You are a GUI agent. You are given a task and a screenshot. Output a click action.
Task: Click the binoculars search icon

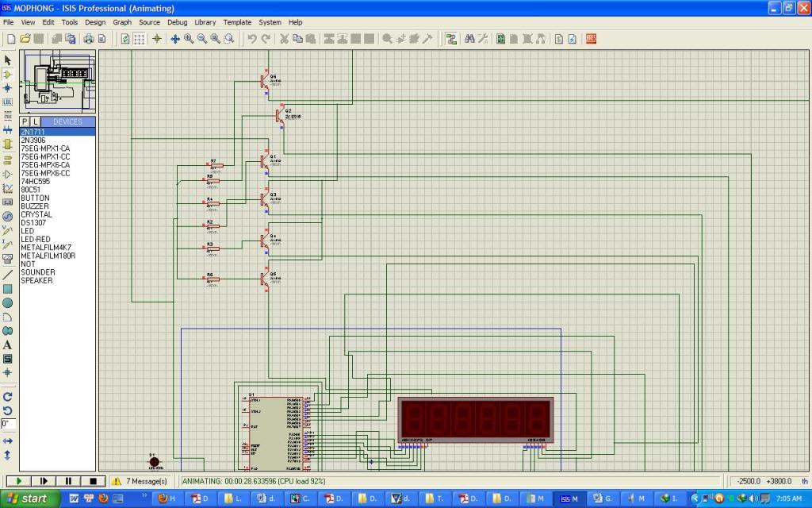pyautogui.click(x=469, y=38)
